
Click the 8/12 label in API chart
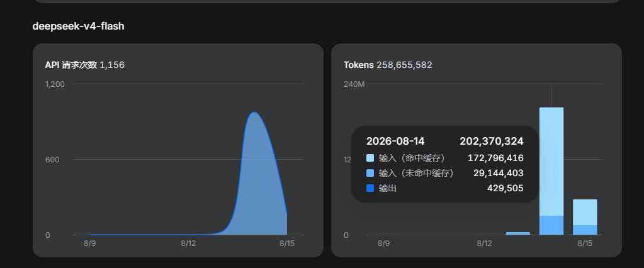[x=188, y=243]
